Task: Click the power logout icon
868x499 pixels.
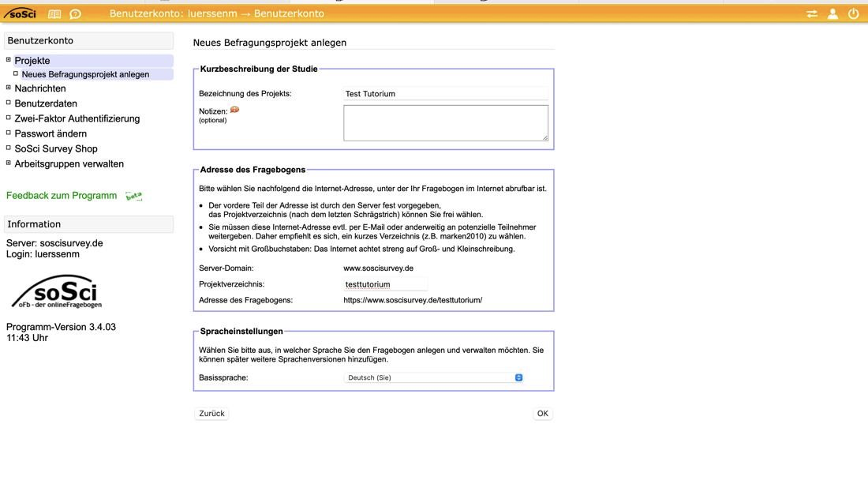Action: coord(853,13)
